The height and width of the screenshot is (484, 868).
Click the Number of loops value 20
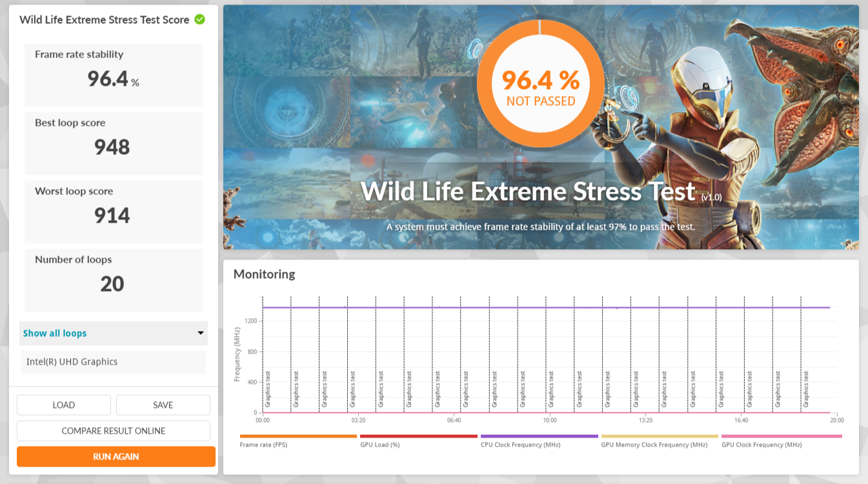click(112, 284)
